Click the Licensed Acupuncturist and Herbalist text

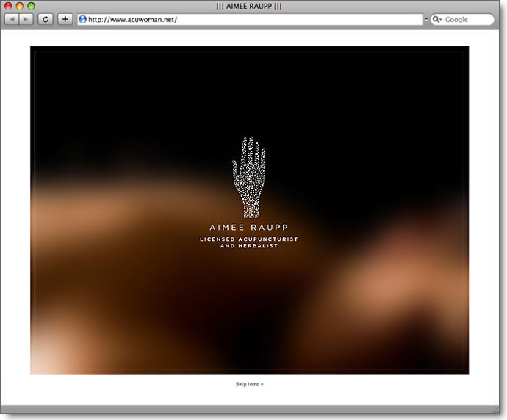click(x=248, y=242)
